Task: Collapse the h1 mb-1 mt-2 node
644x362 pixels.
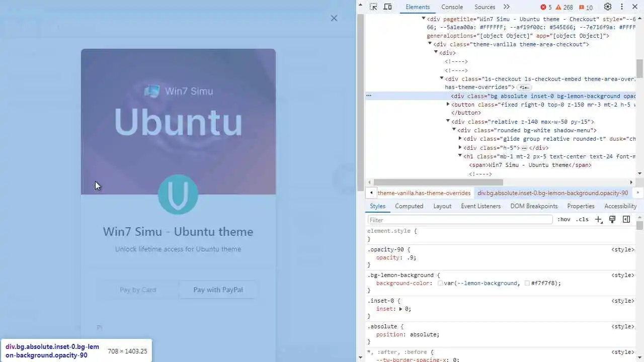Action: coord(460,156)
